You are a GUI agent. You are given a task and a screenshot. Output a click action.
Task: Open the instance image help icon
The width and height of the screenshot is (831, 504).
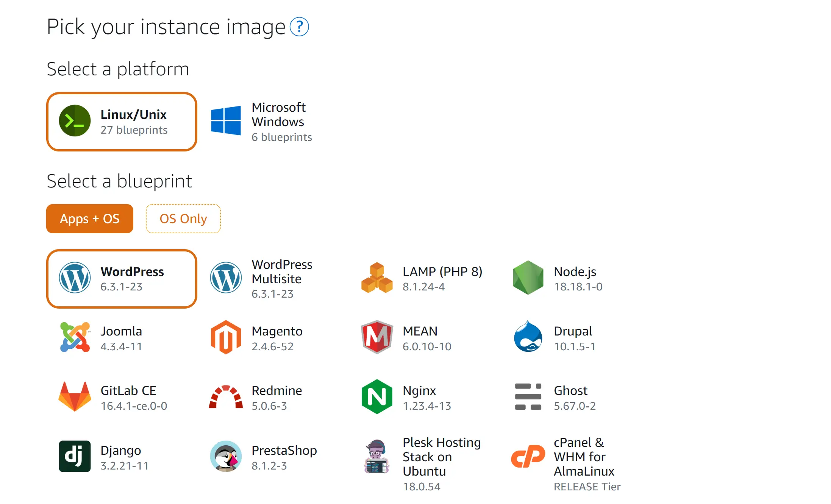click(299, 27)
